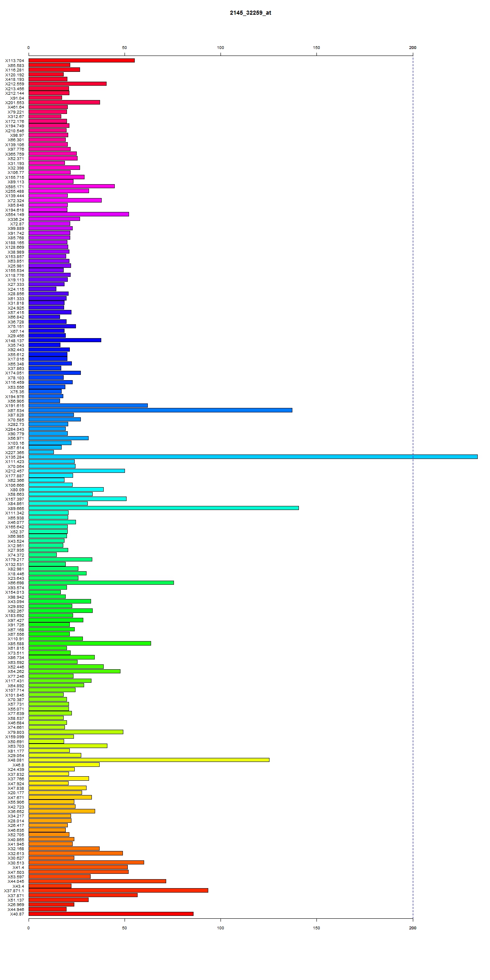Click the X36.652 row label
Screen dimensions: 490x980
pyautogui.click(x=16, y=811)
